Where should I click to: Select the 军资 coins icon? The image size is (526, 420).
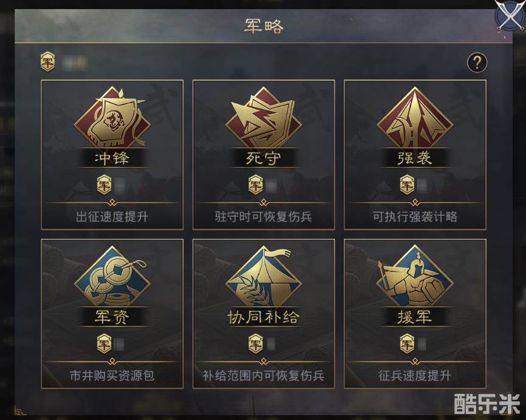tap(112, 276)
